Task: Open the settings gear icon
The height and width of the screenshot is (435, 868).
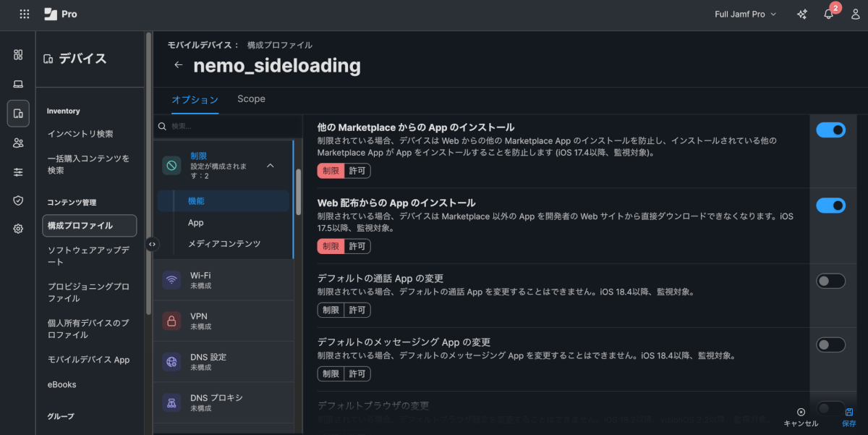Action: click(x=18, y=229)
